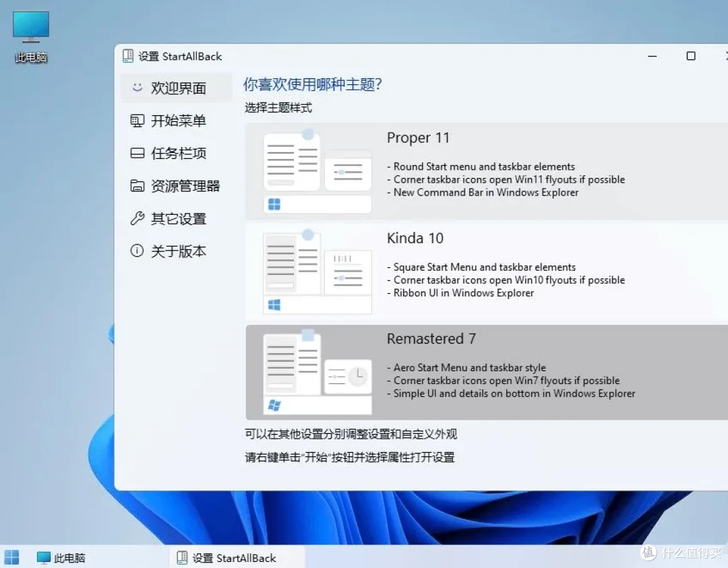This screenshot has height=568, width=728.
Task: Click the note 可以在其他设置分别调整设置和自定义外观
Action: pos(351,434)
